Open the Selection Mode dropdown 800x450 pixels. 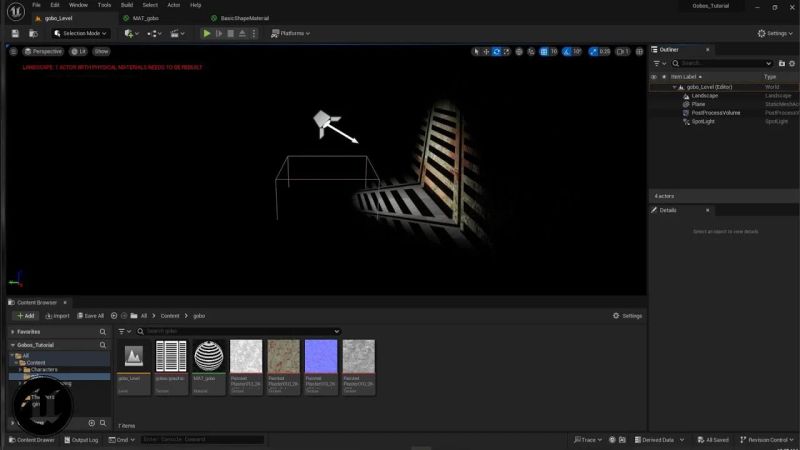[x=81, y=34]
